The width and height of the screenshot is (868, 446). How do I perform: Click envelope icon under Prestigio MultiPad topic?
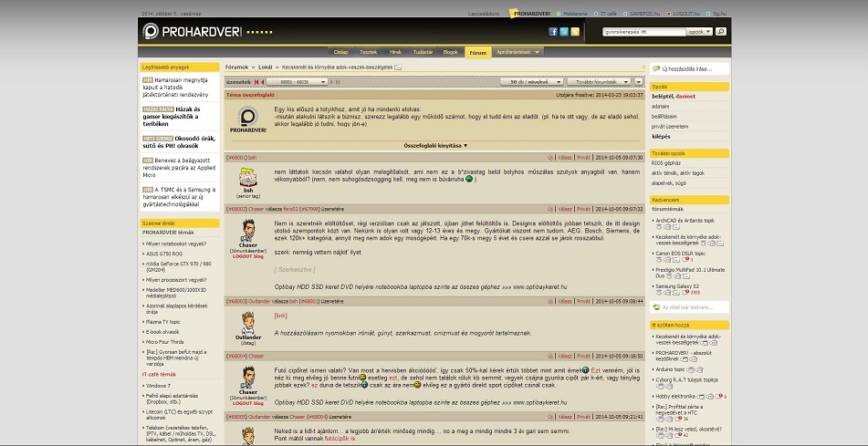click(x=686, y=276)
